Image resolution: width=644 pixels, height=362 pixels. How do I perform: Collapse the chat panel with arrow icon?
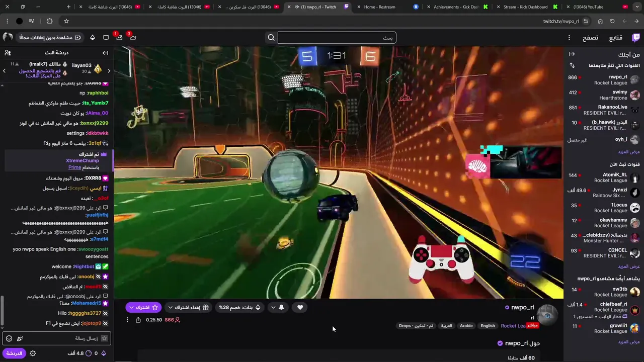105,53
